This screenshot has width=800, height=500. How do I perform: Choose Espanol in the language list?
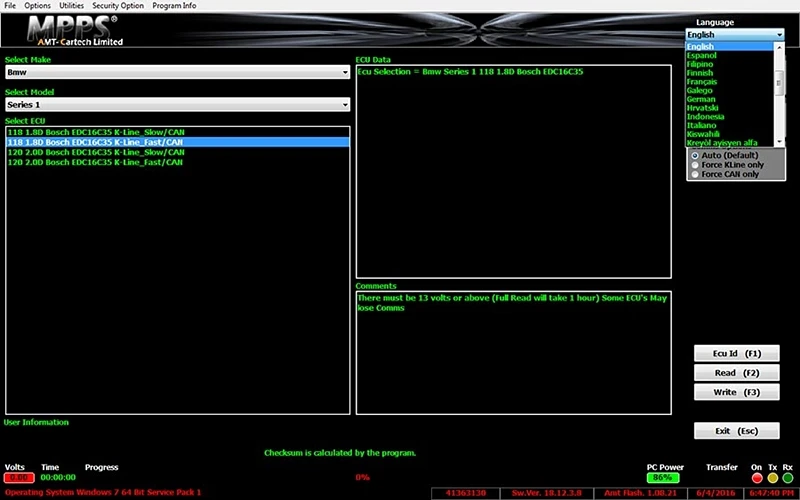(x=730, y=55)
